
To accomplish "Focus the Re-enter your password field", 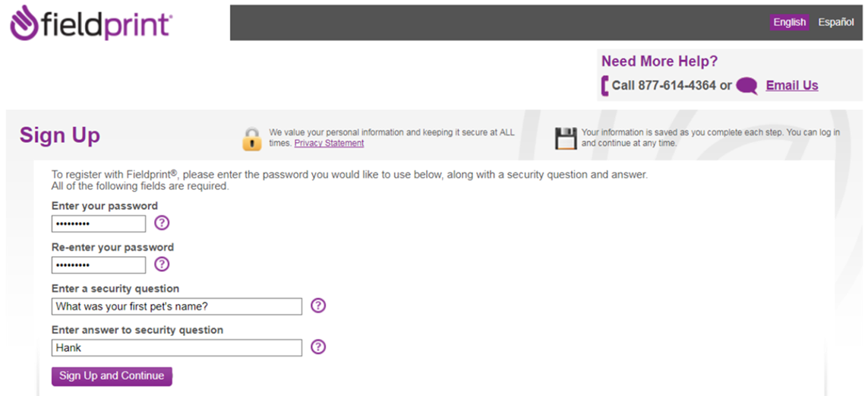I will tap(99, 265).
